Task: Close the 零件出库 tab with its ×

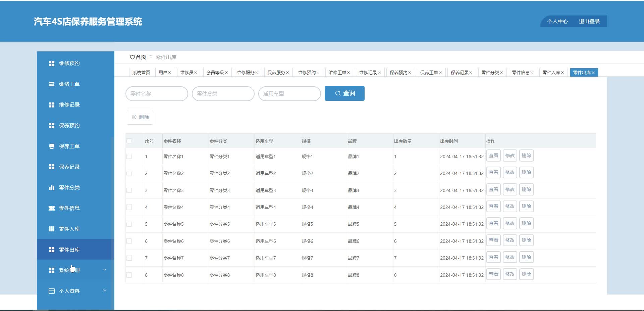Action: coord(593,72)
